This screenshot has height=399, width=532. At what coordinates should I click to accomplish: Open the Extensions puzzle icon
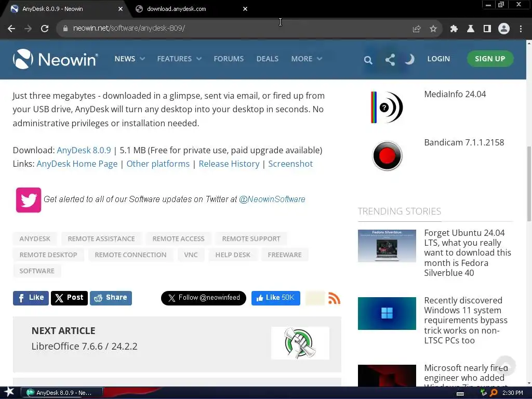(454, 29)
